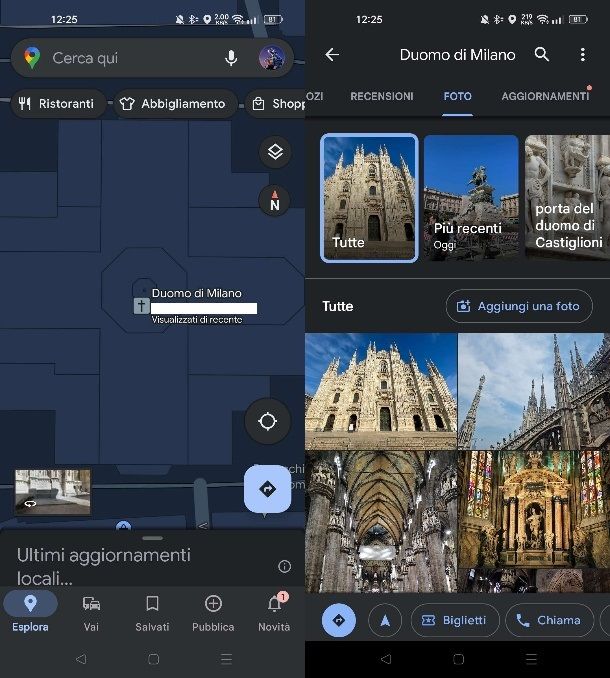This screenshot has width=610, height=678.
Task: Select the Shopping category chip
Action: tap(275, 104)
